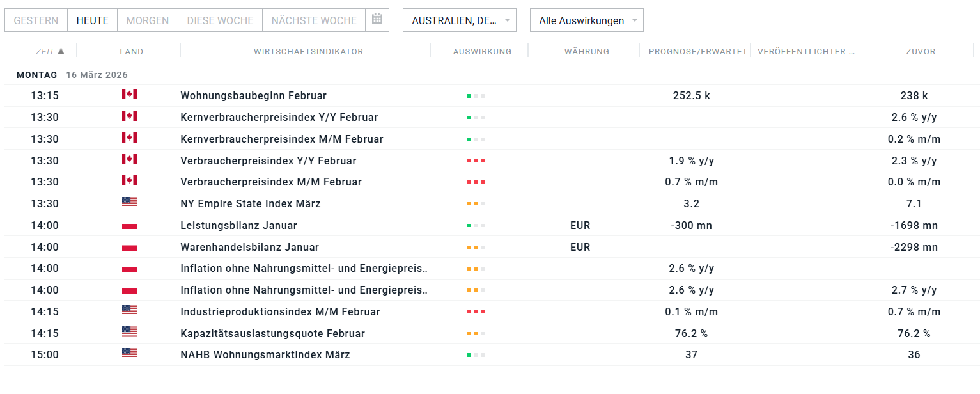Click the Poland flag on Leistungsbilanz Januar row

(x=130, y=224)
